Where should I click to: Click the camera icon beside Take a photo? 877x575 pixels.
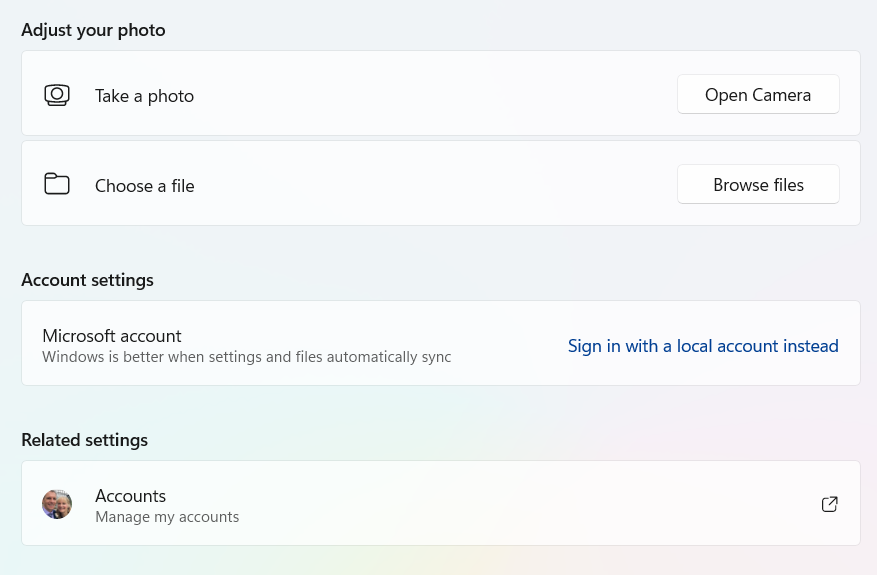57,95
